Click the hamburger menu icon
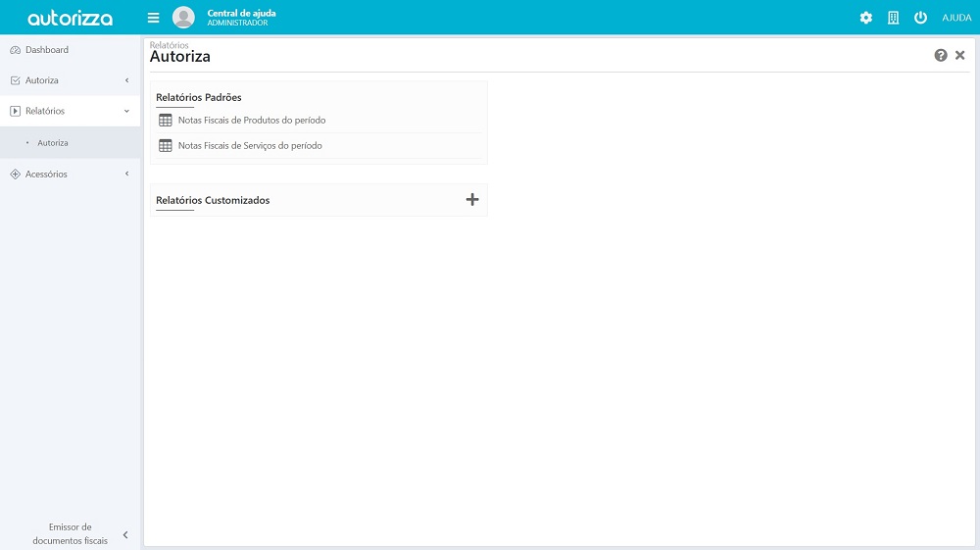 153,18
